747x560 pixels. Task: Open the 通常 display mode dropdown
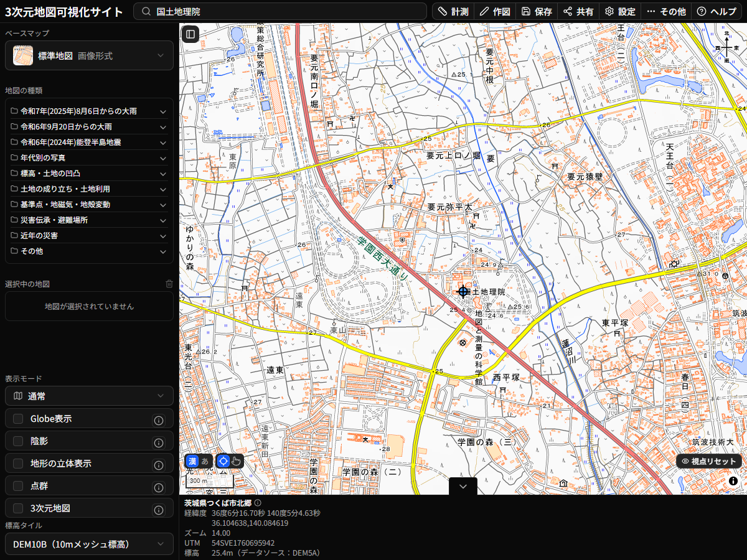[x=89, y=396]
